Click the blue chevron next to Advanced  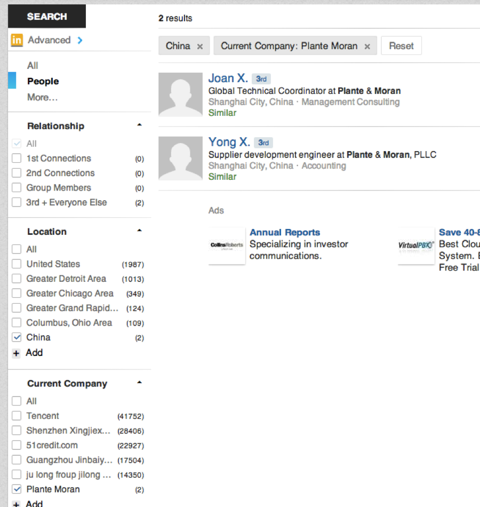click(x=80, y=40)
